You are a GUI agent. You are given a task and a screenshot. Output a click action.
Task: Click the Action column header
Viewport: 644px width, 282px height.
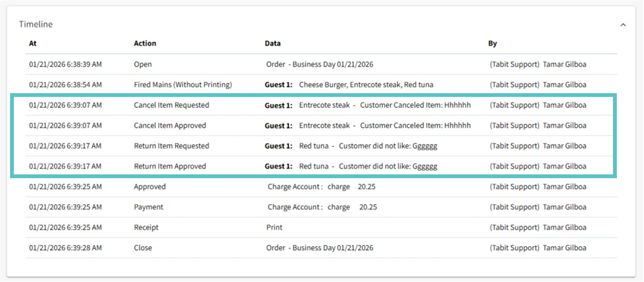tap(145, 43)
